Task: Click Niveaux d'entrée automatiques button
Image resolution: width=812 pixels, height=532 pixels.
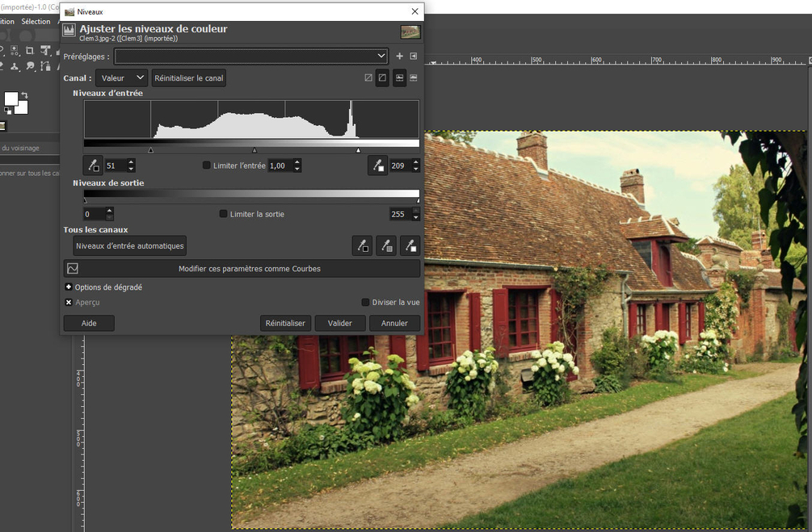Action: pos(130,245)
